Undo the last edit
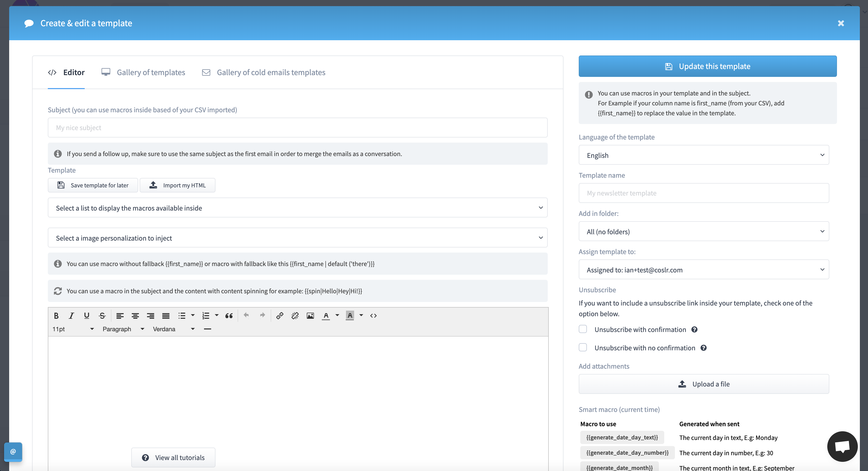 (246, 315)
